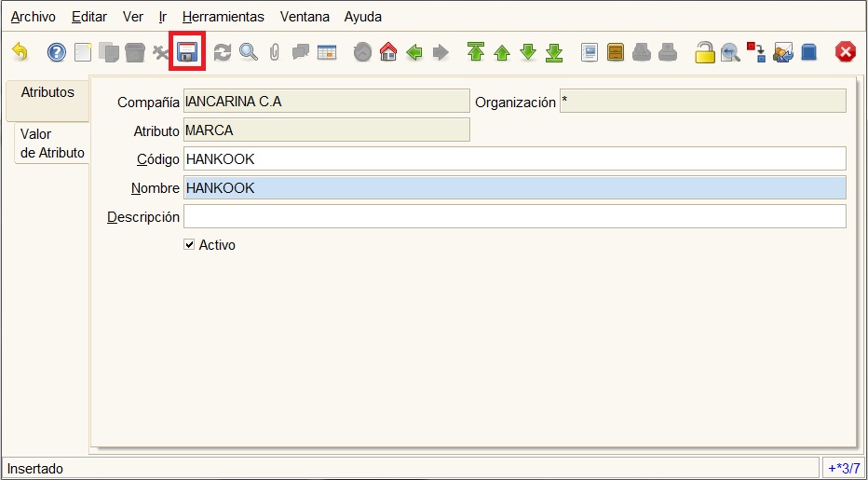Click into the Código input field
The width and height of the screenshot is (868, 480).
(x=515, y=158)
